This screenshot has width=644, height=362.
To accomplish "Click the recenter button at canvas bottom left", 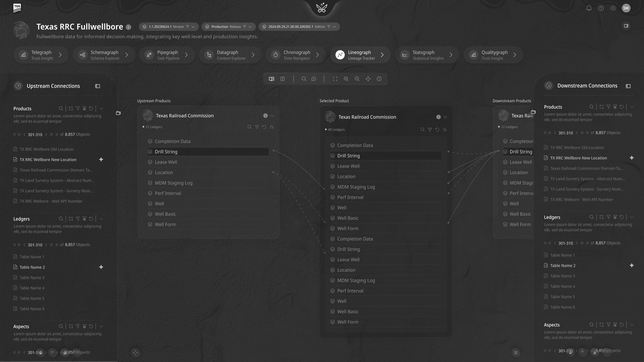I will pyautogui.click(x=136, y=352).
